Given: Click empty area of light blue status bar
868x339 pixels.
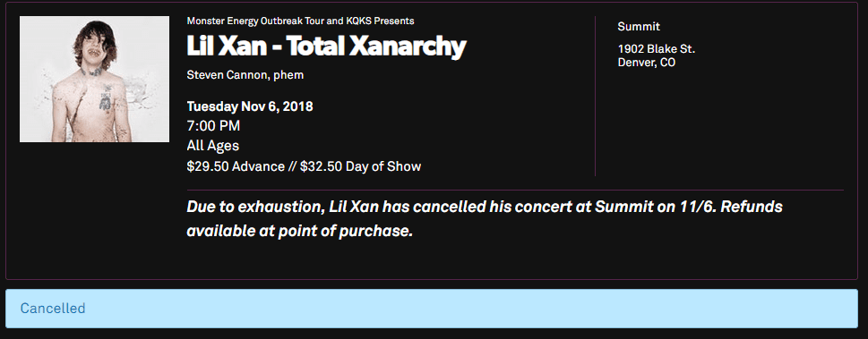Looking at the screenshot, I should point(470,308).
